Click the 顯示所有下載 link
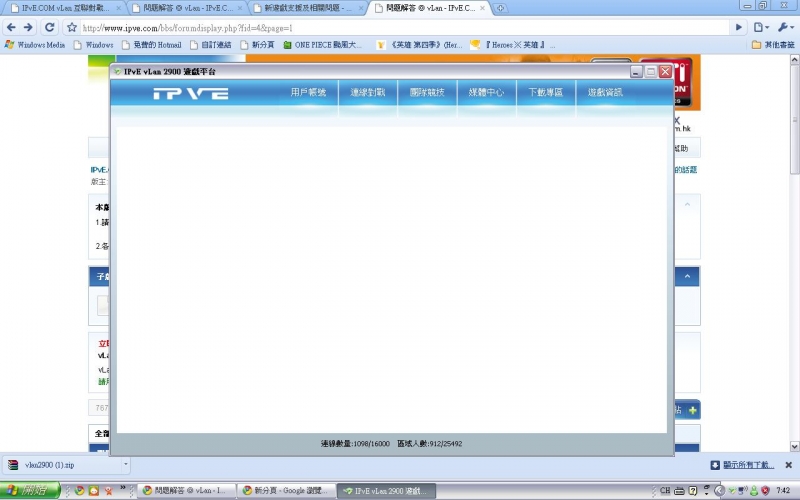 point(748,465)
